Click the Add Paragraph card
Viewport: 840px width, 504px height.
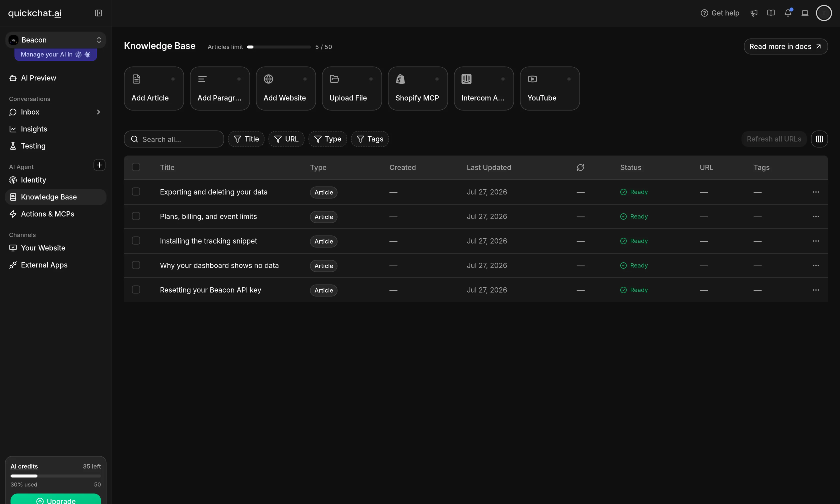pos(220,88)
